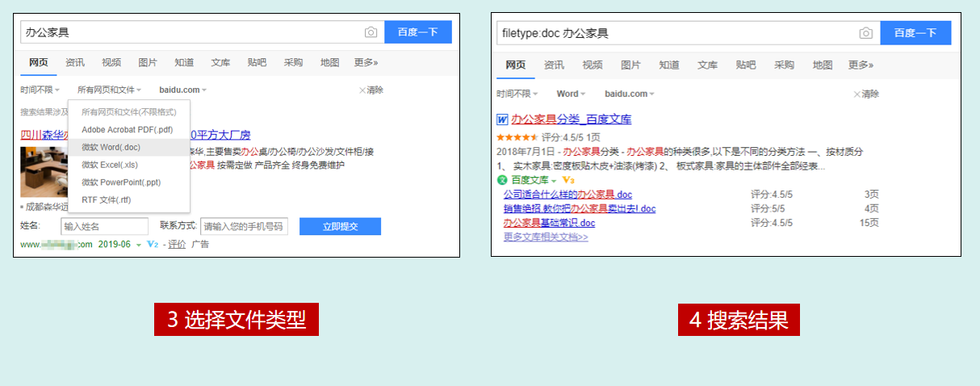Open 销售绝招 教你把办公家具卖出去!.doc link
The image size is (980, 386).
[x=579, y=209]
